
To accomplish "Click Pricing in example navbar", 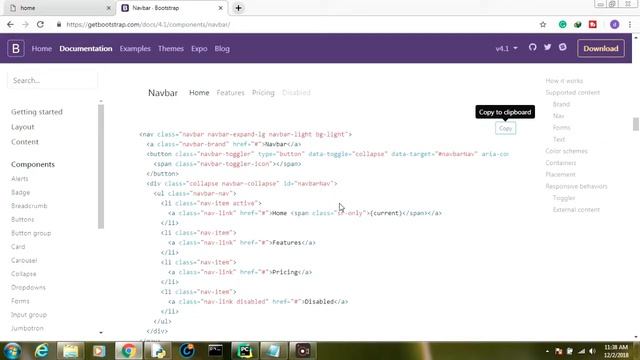I will 263,93.
